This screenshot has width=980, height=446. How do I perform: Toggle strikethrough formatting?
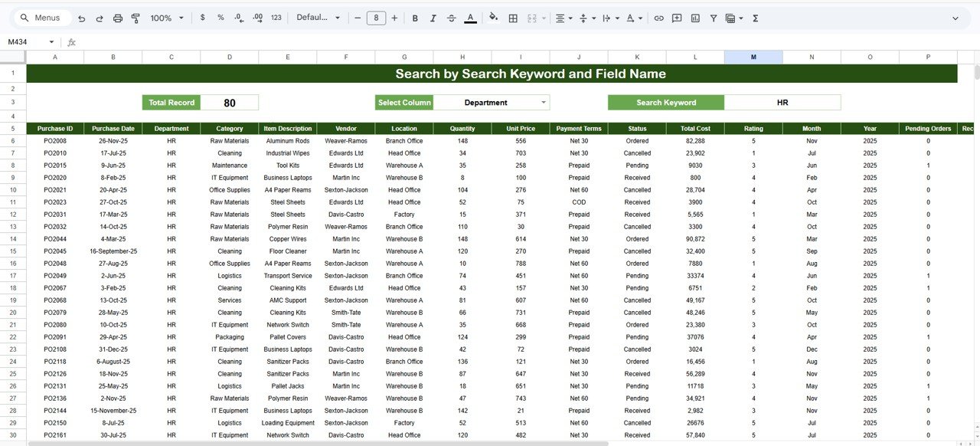click(x=451, y=18)
